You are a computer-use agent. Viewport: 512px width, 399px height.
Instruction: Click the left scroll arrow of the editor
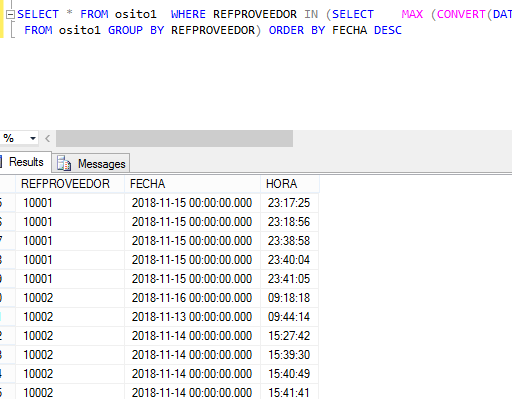pos(48,138)
